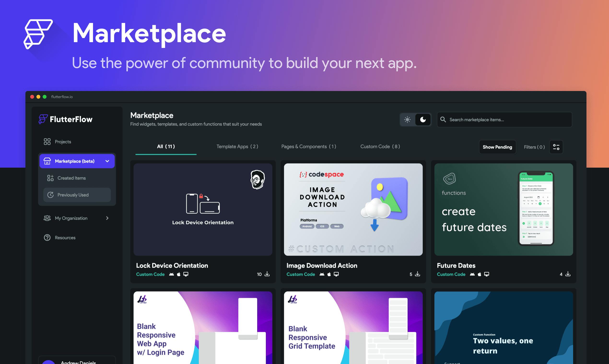
Task: Click the Resources question mark icon
Action: pyautogui.click(x=47, y=237)
